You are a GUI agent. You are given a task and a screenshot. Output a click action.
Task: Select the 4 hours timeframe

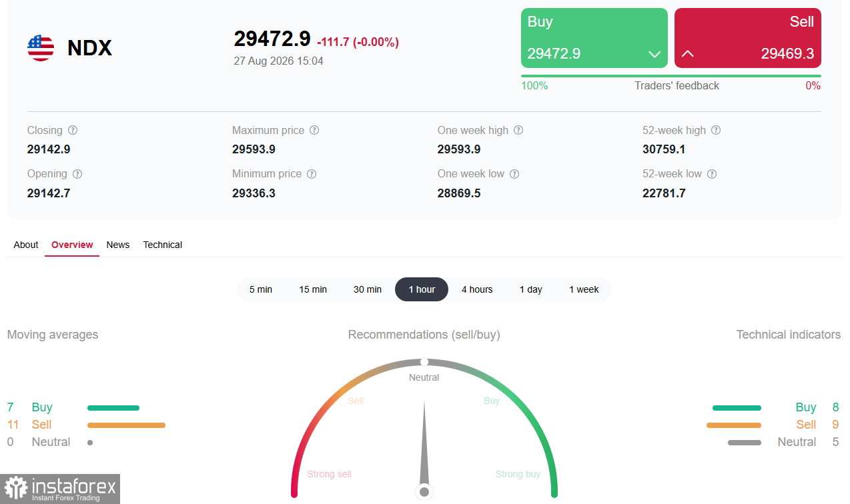[x=477, y=289]
